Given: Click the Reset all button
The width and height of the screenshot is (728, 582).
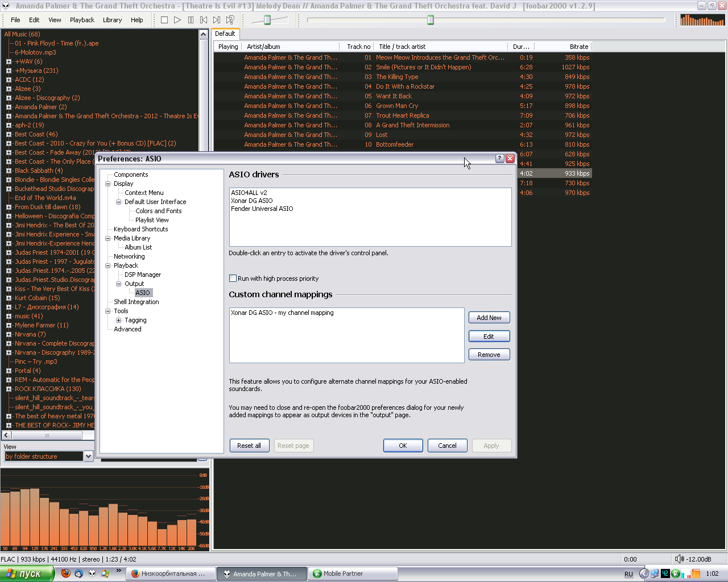Looking at the screenshot, I should [x=249, y=446].
